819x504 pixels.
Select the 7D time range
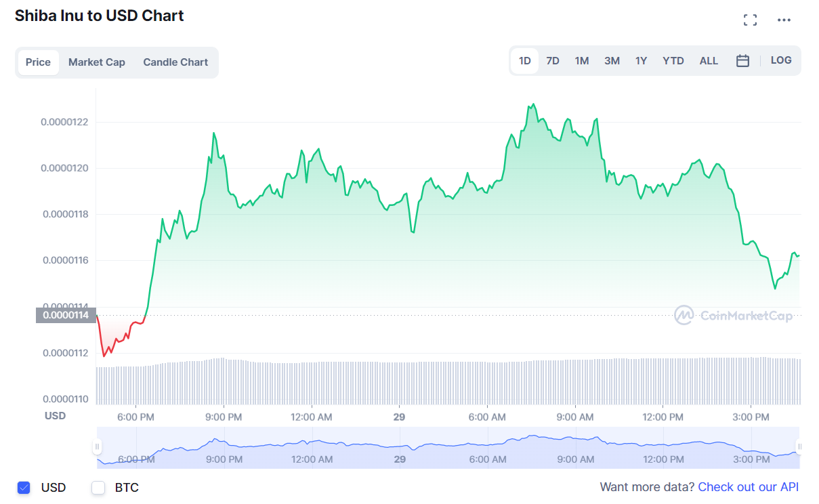click(x=553, y=61)
